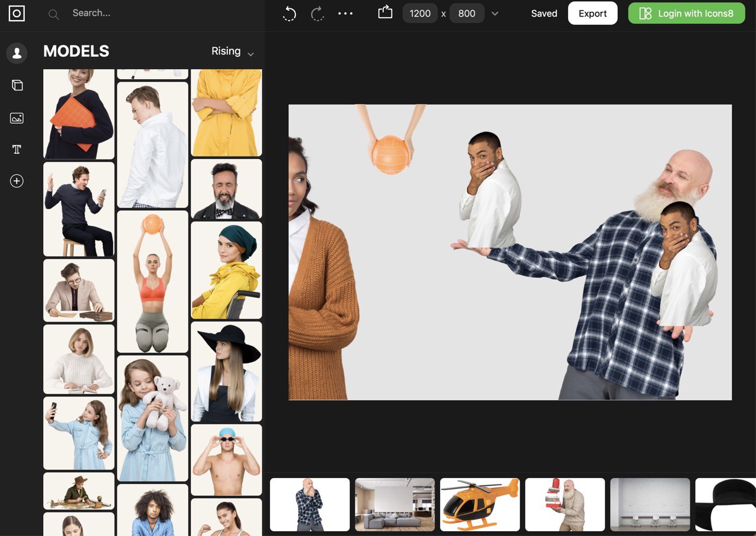Select woman lifting orange ball model
Image resolution: width=756 pixels, height=536 pixels.
coord(152,282)
